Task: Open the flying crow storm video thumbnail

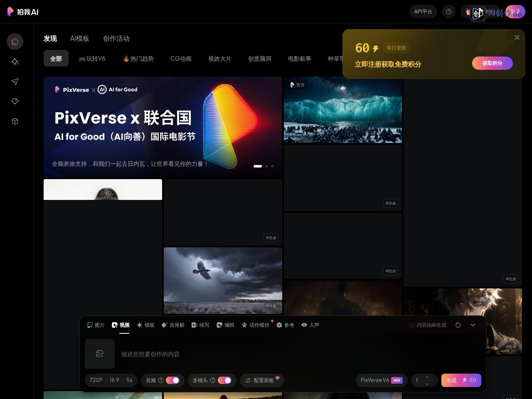Action: (x=223, y=281)
